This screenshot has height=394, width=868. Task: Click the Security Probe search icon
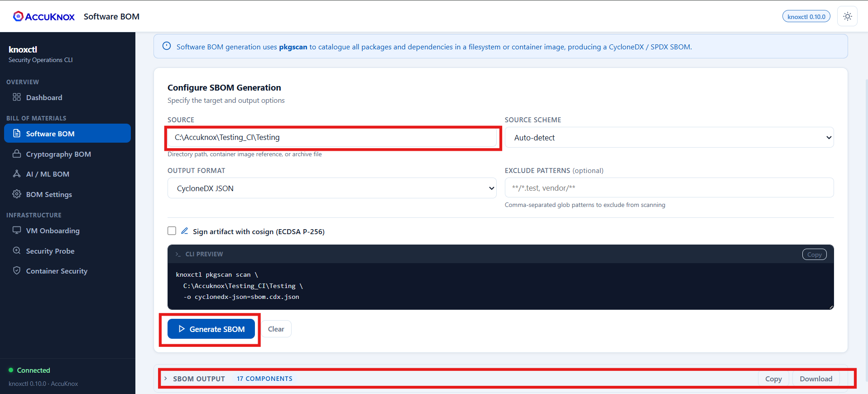point(17,250)
